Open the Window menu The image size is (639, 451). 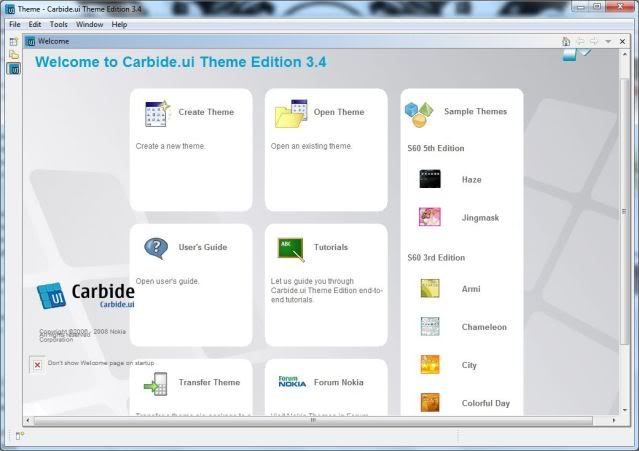(89, 24)
